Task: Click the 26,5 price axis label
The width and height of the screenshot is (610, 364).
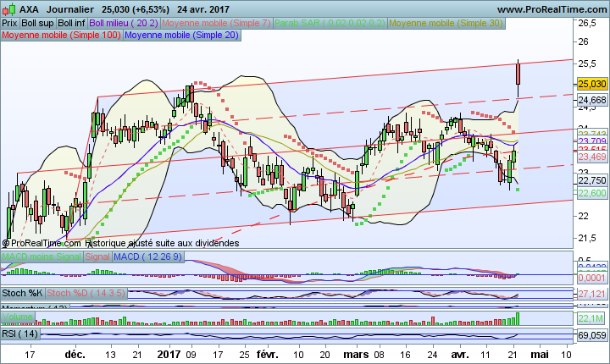Action: point(587,24)
